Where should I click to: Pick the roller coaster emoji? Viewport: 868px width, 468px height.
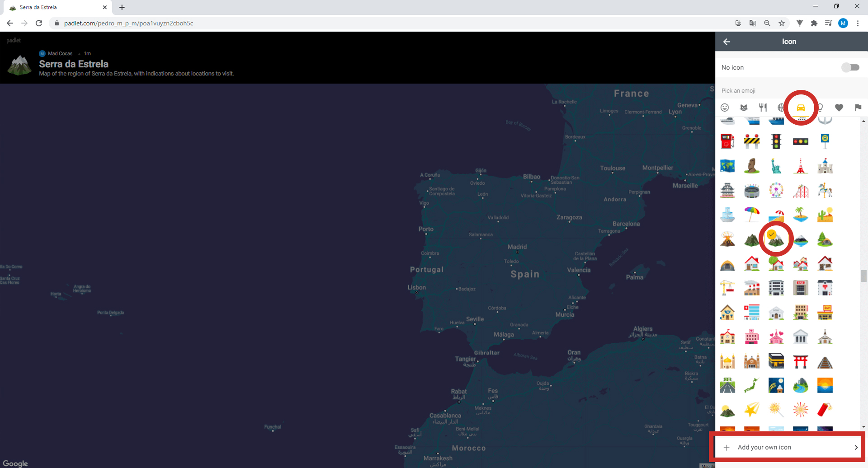[801, 190]
